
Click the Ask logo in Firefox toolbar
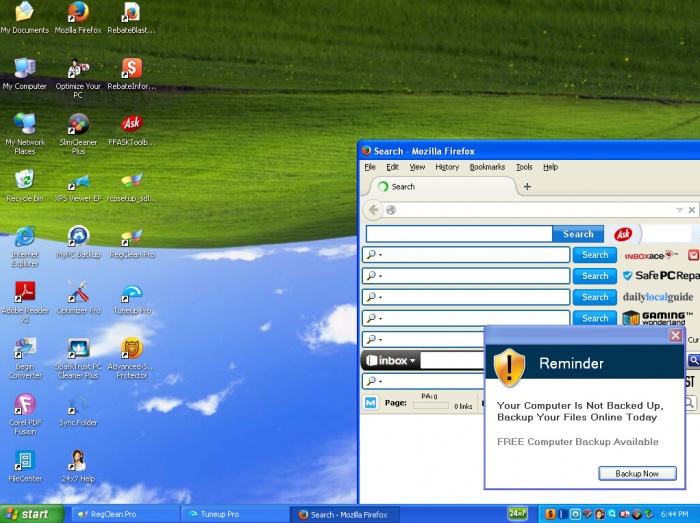point(623,233)
